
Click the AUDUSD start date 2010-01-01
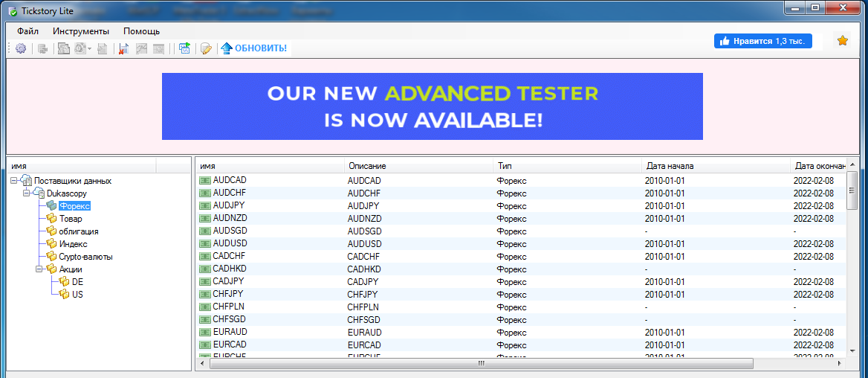click(665, 244)
